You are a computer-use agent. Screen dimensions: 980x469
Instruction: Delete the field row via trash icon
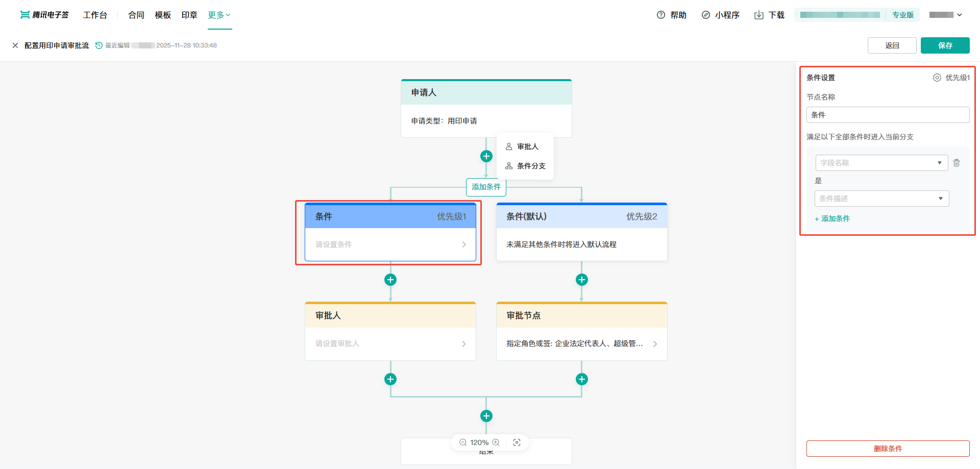(957, 162)
